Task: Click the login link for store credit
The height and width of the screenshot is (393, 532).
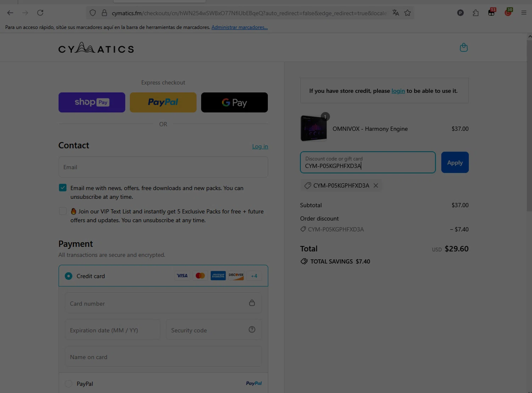Action: (x=398, y=91)
